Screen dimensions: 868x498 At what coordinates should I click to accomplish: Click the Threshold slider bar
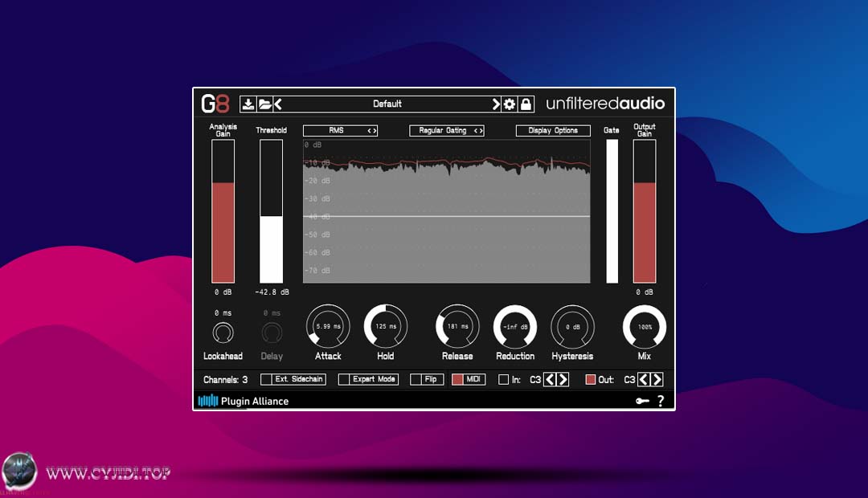272,211
